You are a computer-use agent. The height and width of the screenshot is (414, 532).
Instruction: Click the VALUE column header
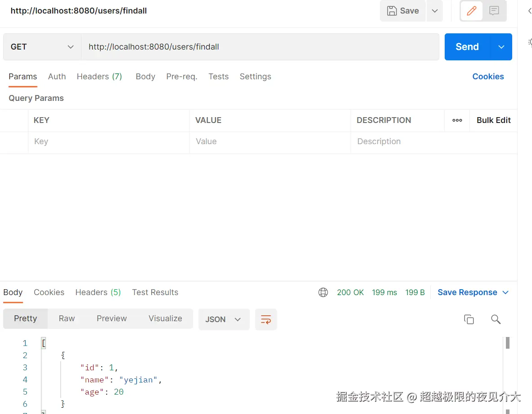point(208,120)
